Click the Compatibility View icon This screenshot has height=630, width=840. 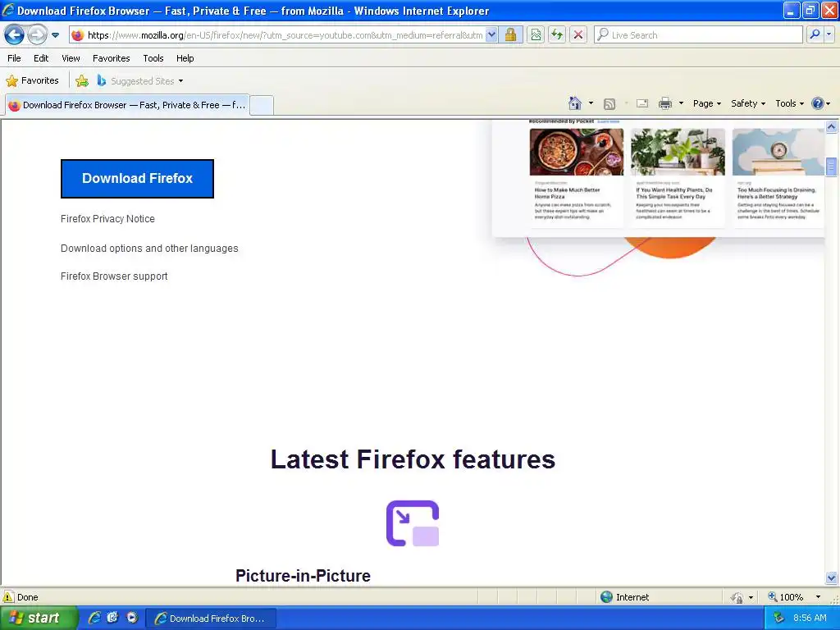point(536,35)
